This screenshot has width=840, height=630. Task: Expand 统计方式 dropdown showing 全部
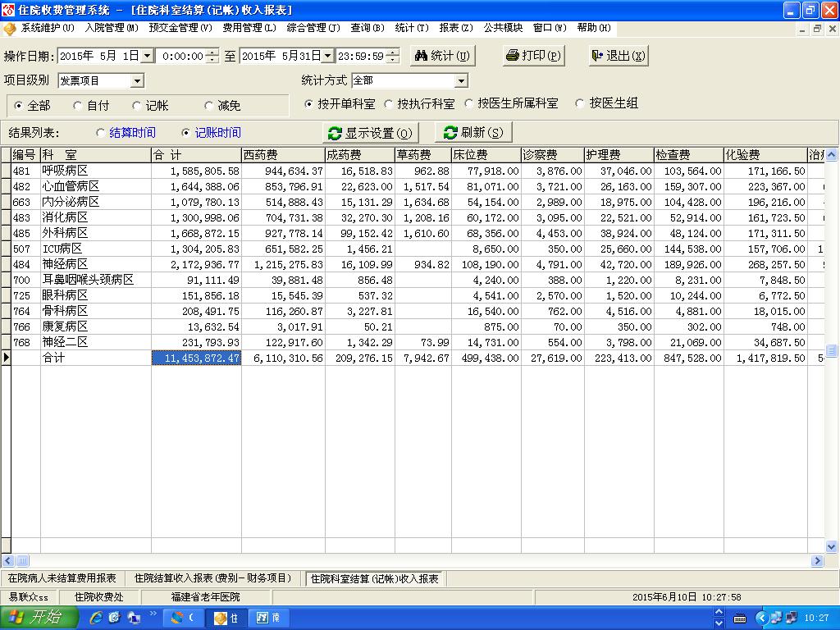tap(461, 81)
